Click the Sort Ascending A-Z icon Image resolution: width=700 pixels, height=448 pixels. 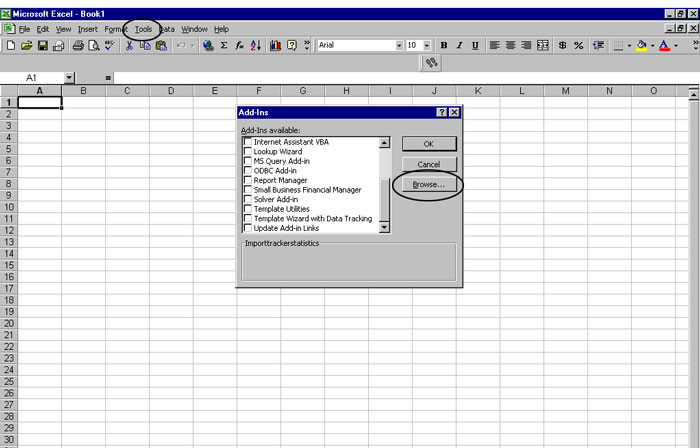pyautogui.click(x=256, y=45)
